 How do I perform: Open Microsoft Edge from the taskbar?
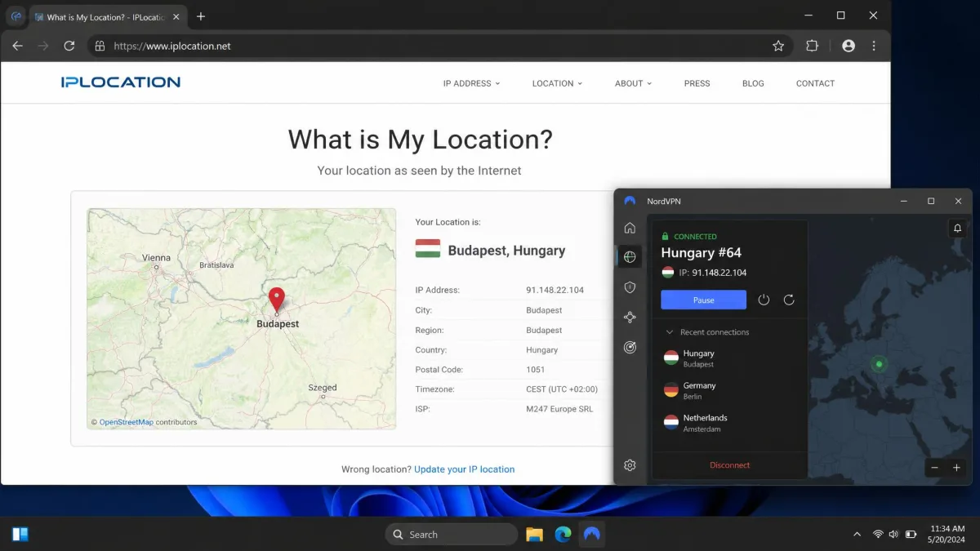pyautogui.click(x=563, y=534)
